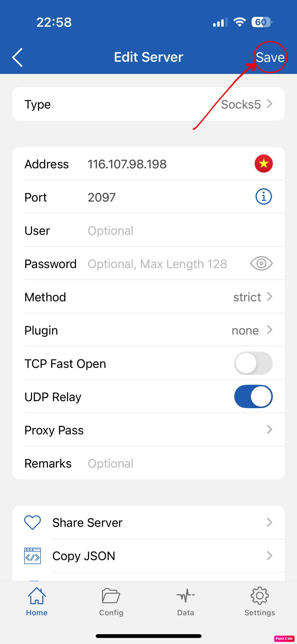Show password with the eye icon
The width and height of the screenshot is (297, 644).
click(x=261, y=264)
